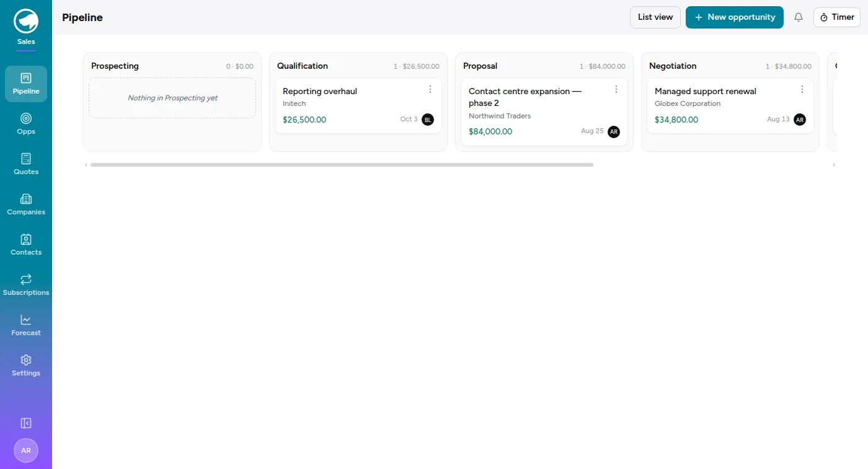The width and height of the screenshot is (868, 469).
Task: Click the Globex Corporation company name
Action: [688, 103]
